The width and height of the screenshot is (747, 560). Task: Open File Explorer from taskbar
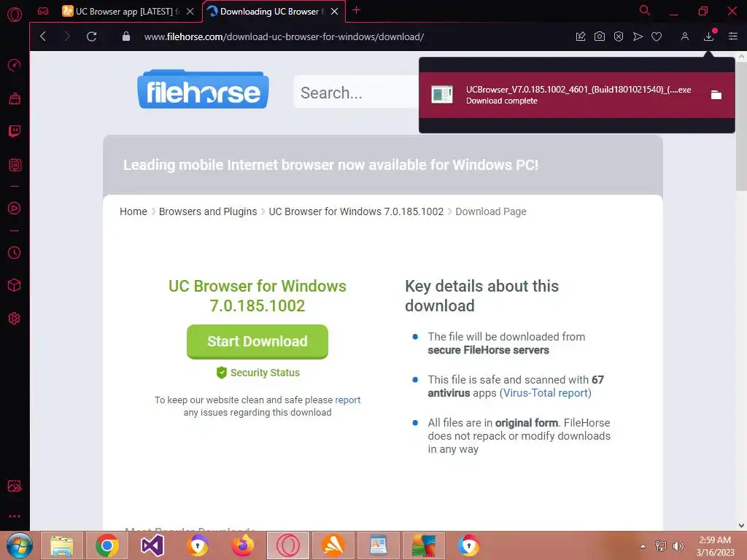62,545
